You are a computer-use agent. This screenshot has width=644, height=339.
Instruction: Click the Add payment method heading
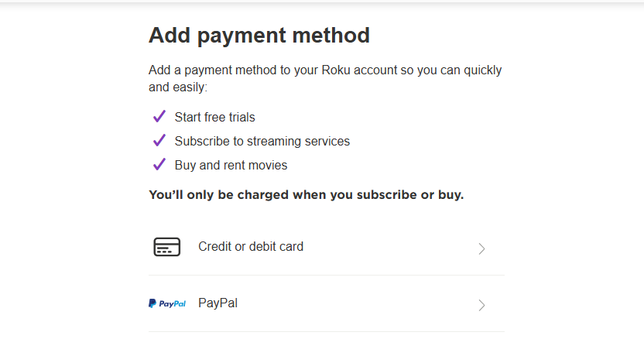(x=259, y=36)
